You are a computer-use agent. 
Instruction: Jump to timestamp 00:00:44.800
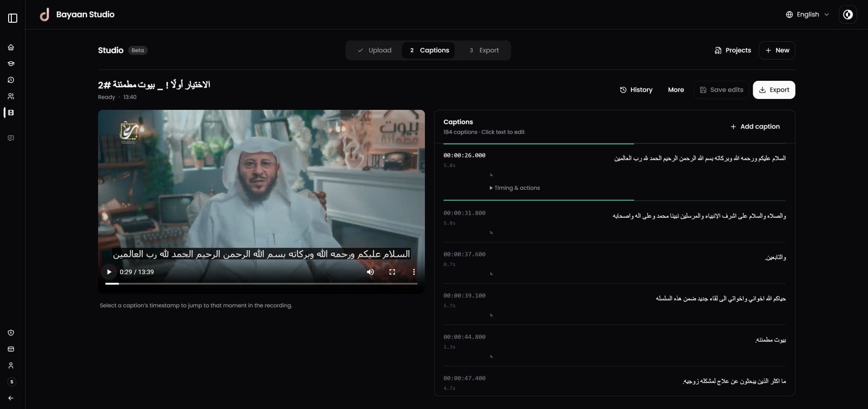pos(464,337)
